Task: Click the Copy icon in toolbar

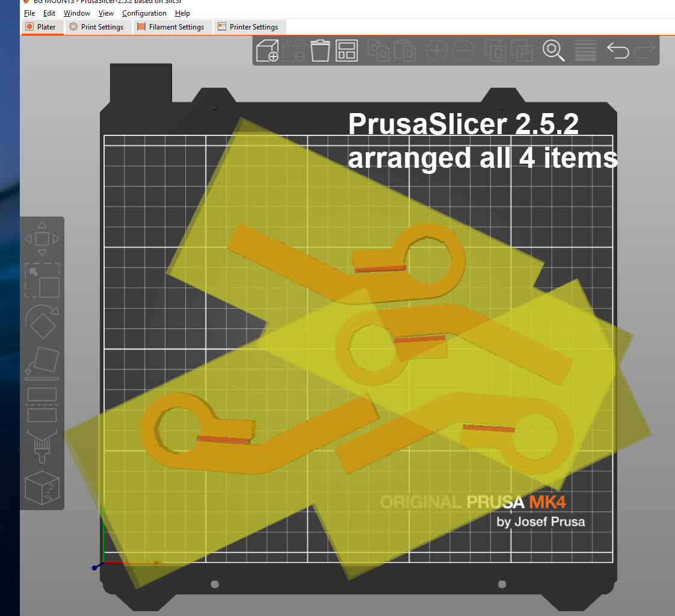Action: pyautogui.click(x=378, y=51)
